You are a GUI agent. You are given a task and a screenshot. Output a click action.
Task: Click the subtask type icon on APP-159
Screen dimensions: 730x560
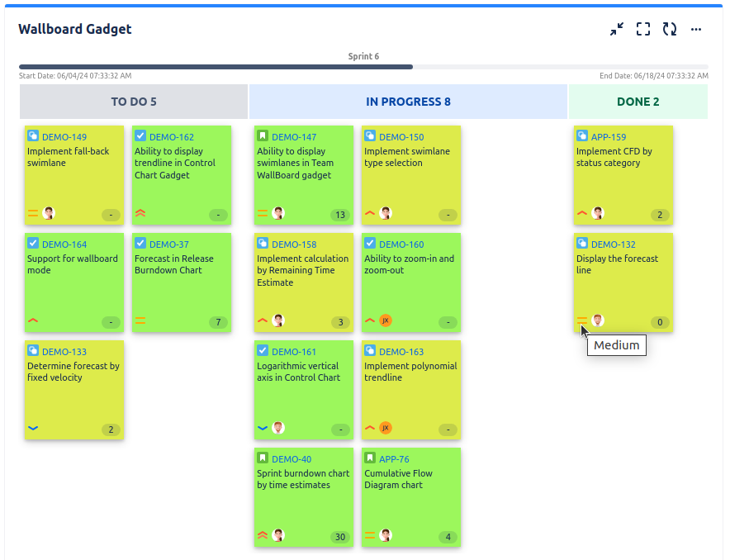point(582,135)
